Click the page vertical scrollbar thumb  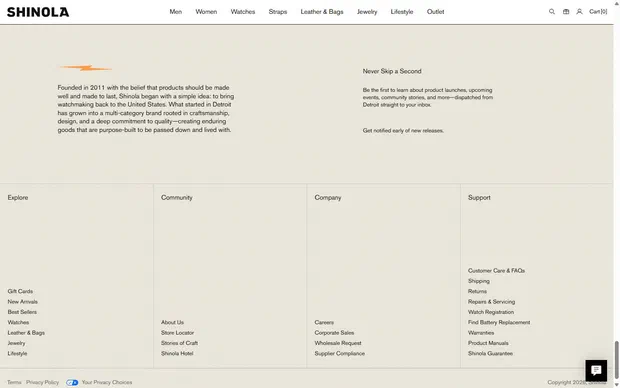(x=616, y=360)
